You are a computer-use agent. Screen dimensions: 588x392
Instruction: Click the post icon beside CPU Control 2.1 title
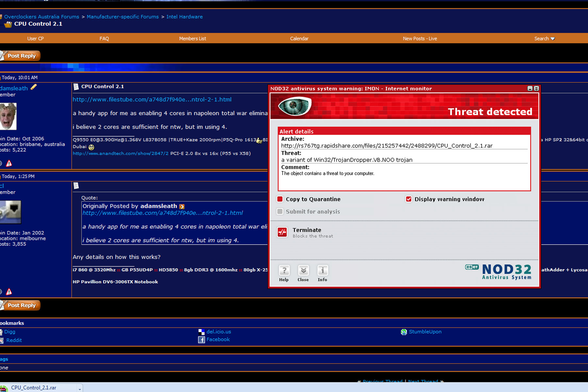(x=76, y=87)
